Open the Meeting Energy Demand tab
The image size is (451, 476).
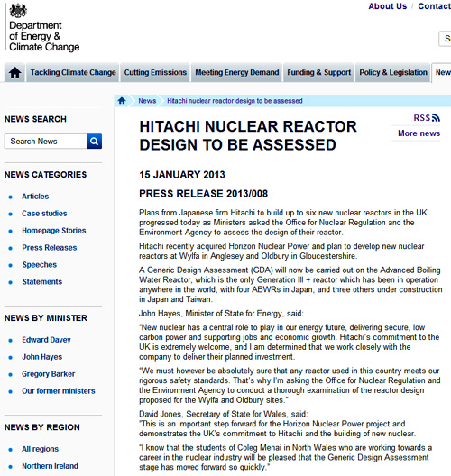point(237,72)
